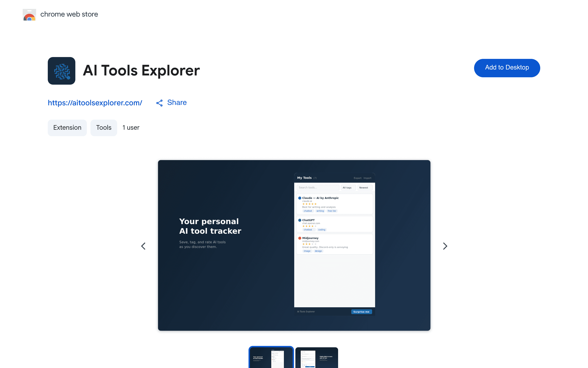Add the extension with Add to Desktop
Image resolution: width=588 pixels, height=368 pixels.
click(x=507, y=68)
